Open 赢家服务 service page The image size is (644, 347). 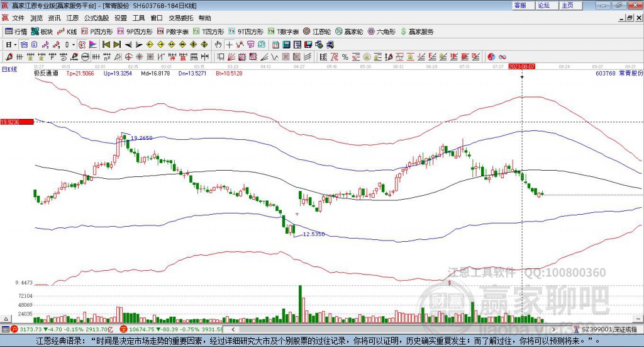point(417,31)
